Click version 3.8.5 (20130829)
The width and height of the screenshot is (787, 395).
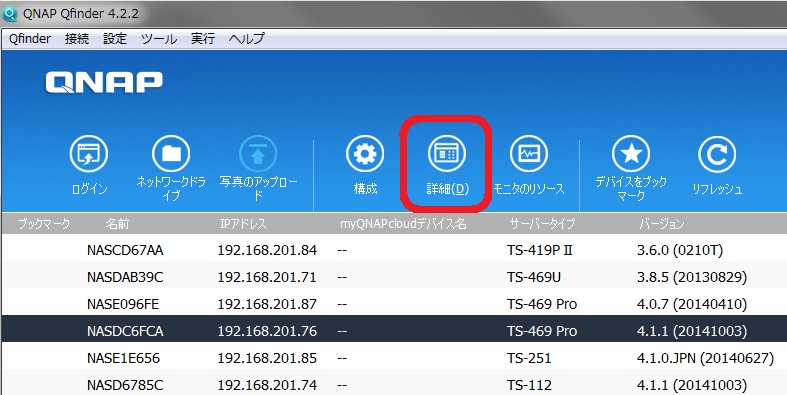pyautogui.click(x=692, y=277)
